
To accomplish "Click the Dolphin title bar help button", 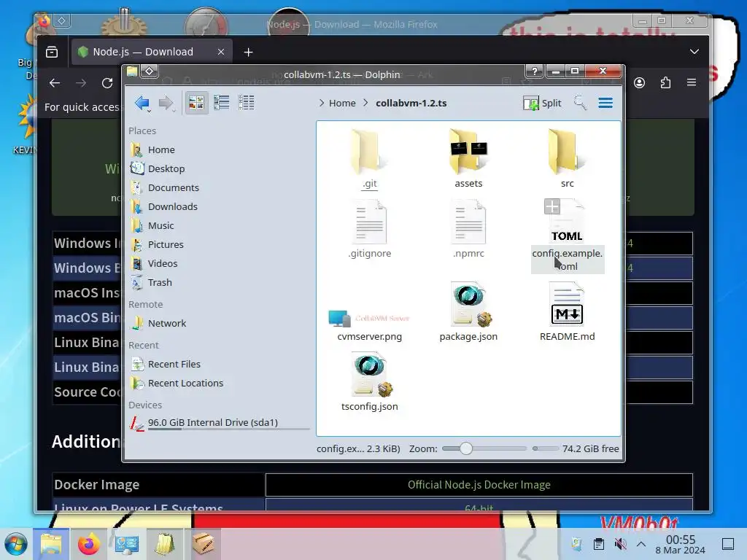I will (535, 71).
